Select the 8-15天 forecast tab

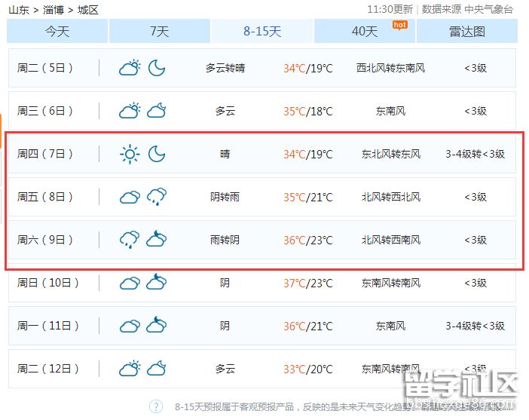pyautogui.click(x=262, y=31)
